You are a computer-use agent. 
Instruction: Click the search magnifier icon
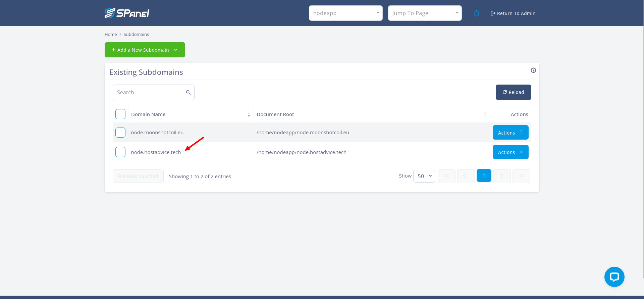click(x=188, y=92)
